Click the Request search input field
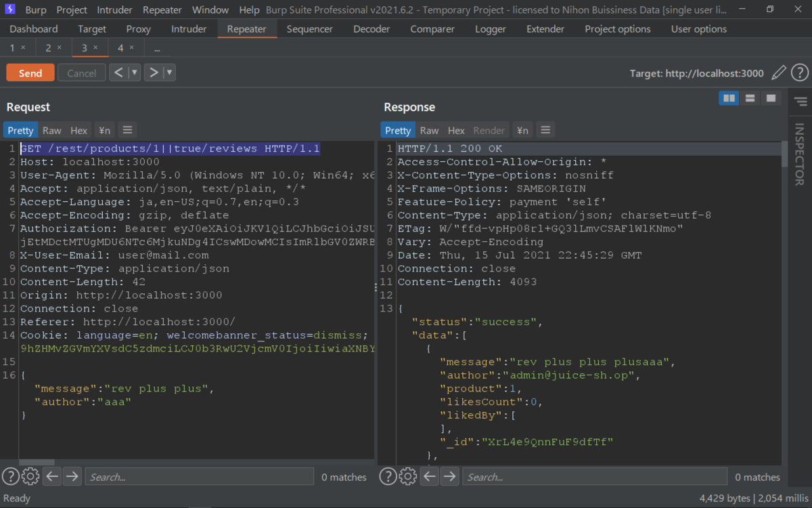Screen dimensions: 812x508 click(200, 477)
